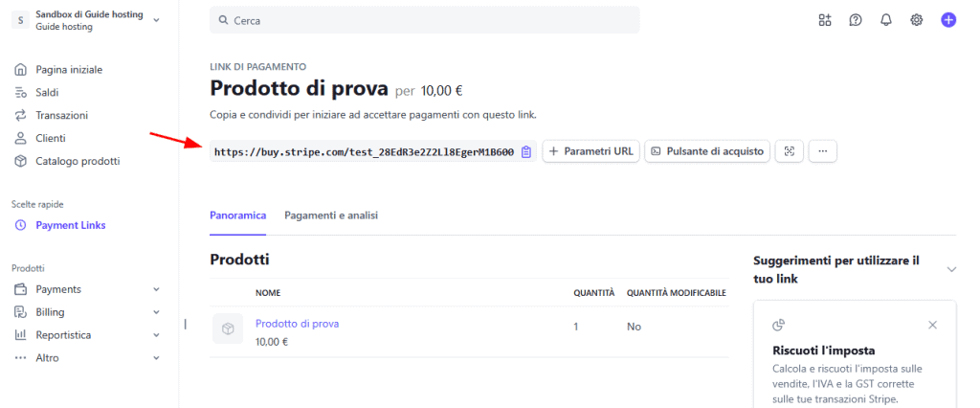Click the NOME column header
This screenshot has width=980, height=408.
click(x=268, y=293)
